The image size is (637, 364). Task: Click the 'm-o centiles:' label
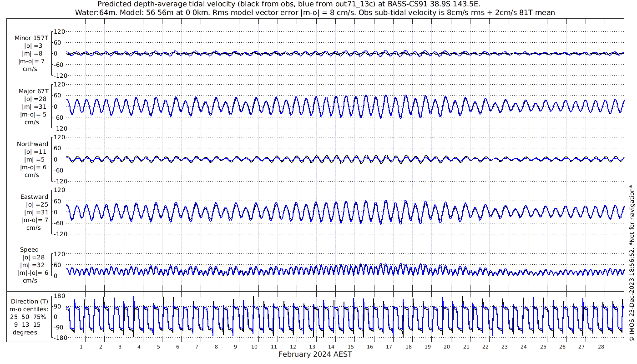(29, 309)
